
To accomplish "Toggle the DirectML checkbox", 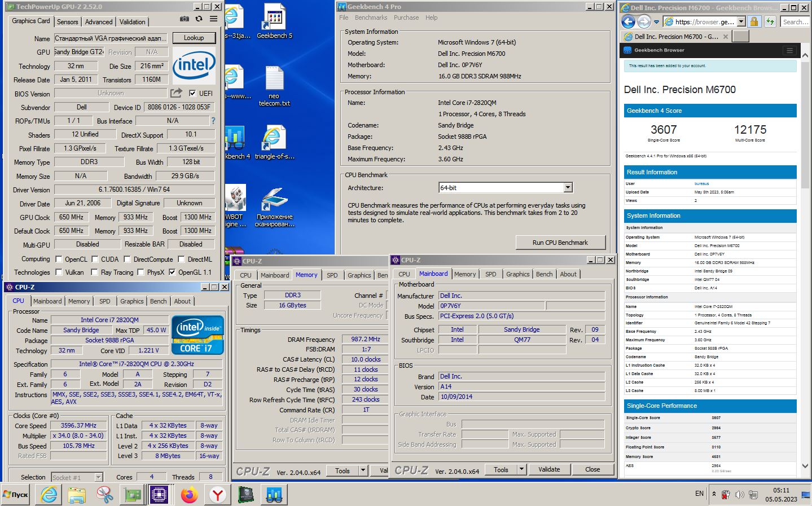I will click(x=181, y=259).
